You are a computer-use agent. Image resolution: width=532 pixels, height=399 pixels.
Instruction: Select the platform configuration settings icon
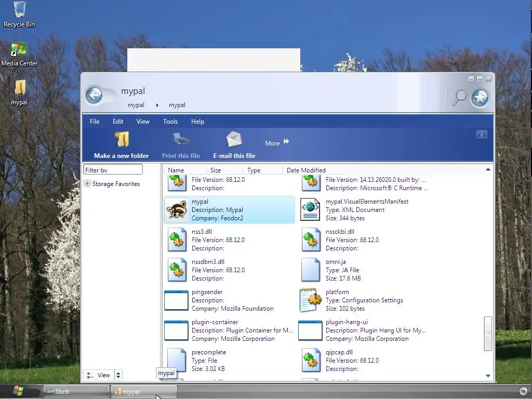pos(310,300)
